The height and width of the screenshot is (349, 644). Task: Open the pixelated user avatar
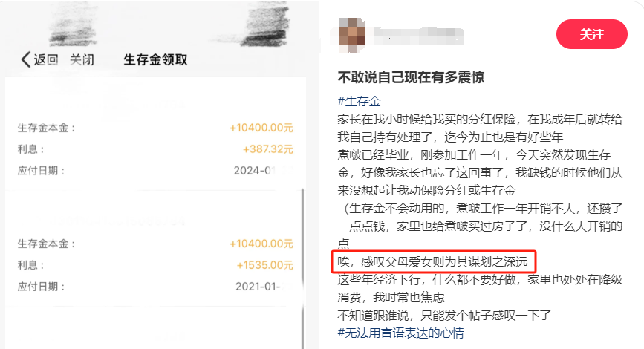point(351,36)
